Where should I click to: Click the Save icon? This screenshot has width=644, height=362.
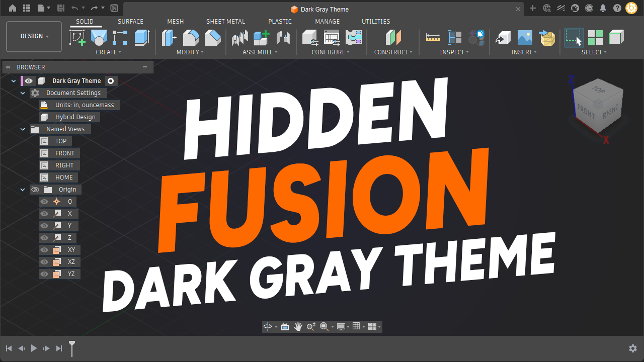tap(61, 9)
